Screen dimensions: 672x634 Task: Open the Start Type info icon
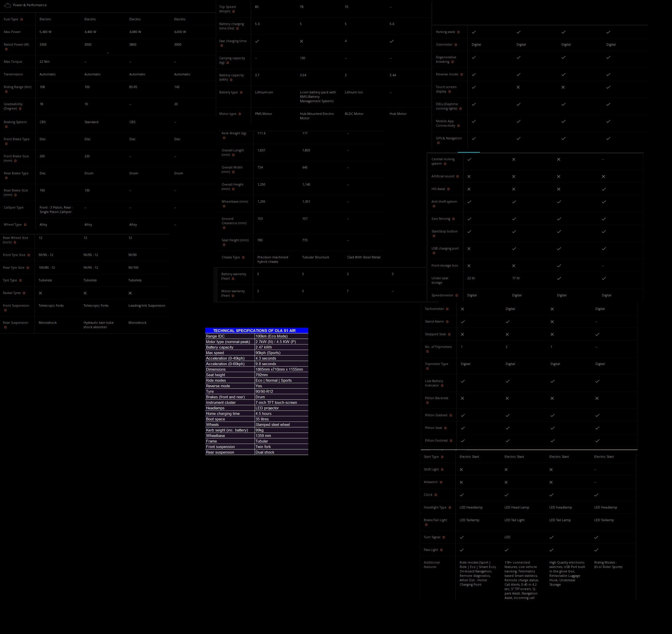coord(442,457)
